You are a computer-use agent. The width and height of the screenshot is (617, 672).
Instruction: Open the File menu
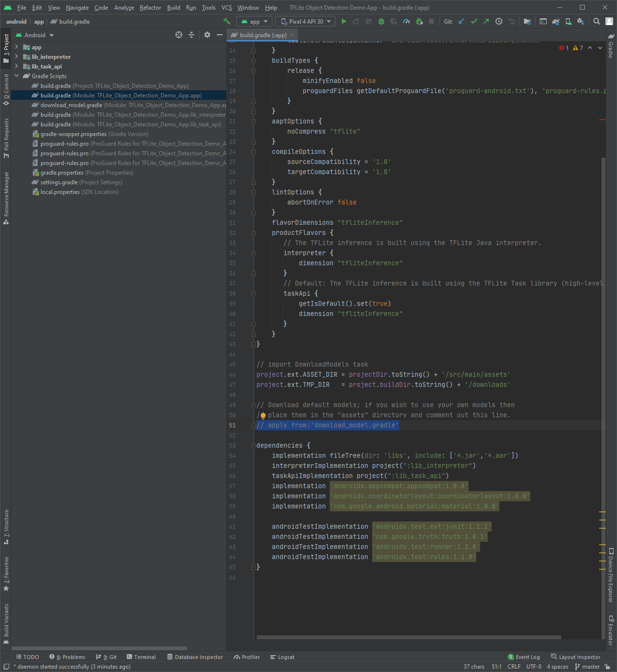[x=22, y=7]
